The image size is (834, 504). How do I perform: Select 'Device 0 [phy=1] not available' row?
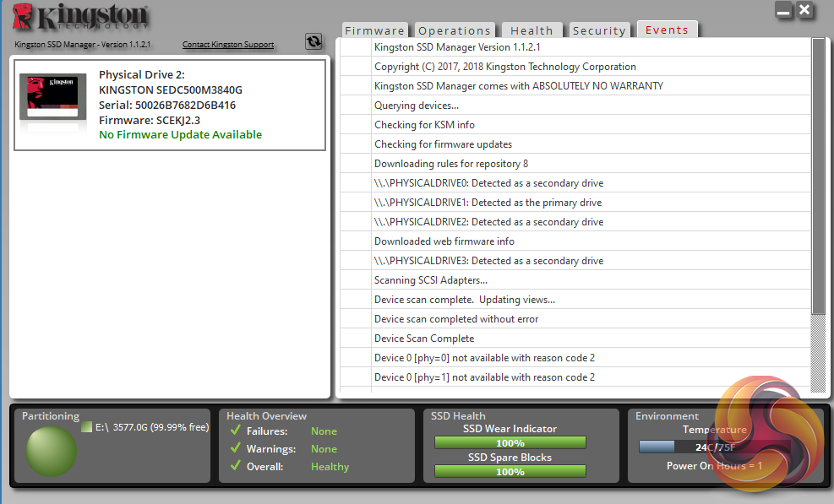575,377
